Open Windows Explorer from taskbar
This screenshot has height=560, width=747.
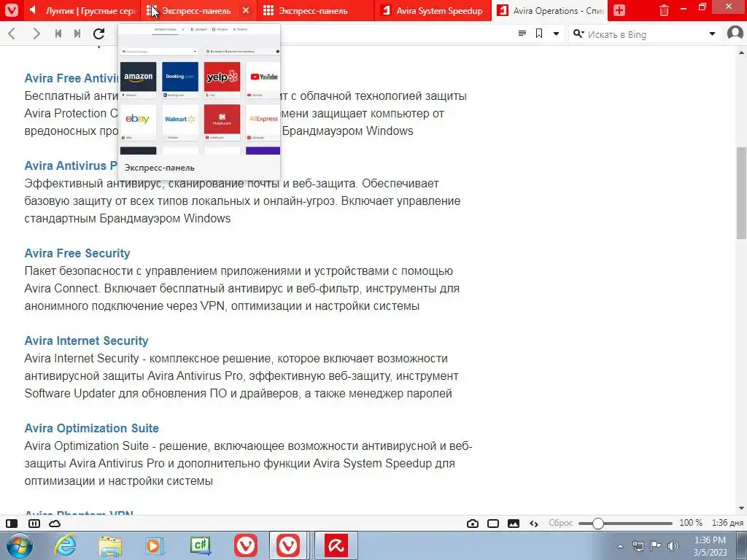(111, 546)
